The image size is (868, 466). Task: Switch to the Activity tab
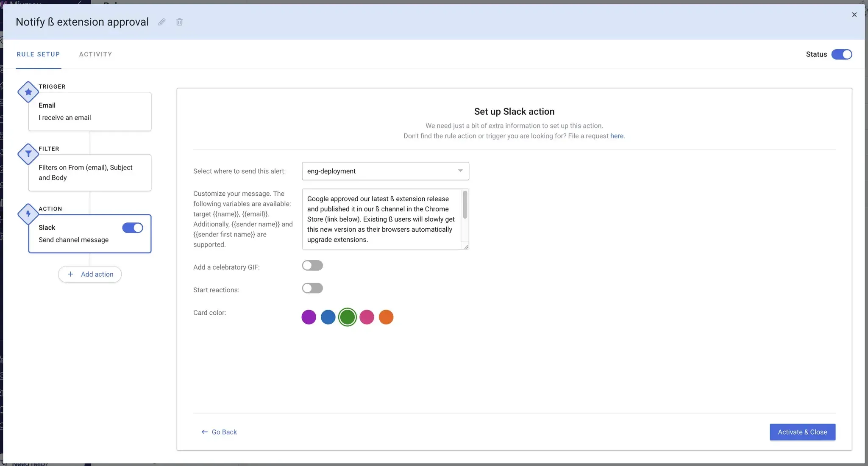pyautogui.click(x=96, y=54)
